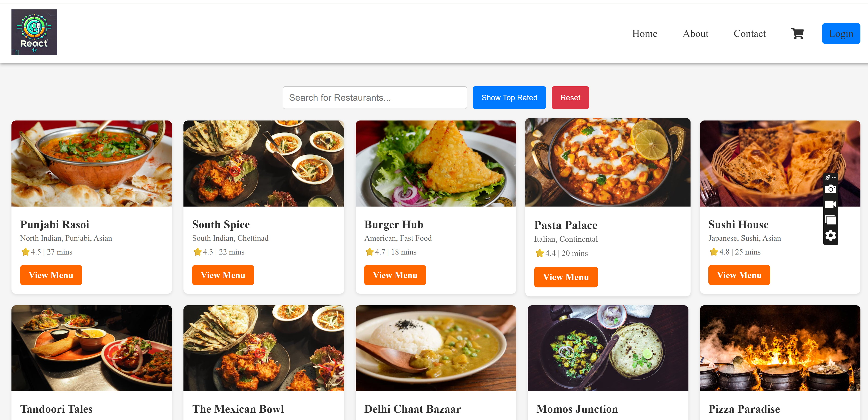Filter with Show Top Rated
Viewport: 868px width, 420px height.
click(509, 98)
